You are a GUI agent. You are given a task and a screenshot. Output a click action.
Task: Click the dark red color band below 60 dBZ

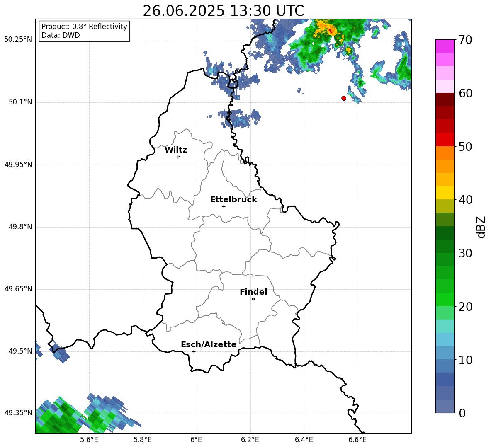tap(445, 99)
